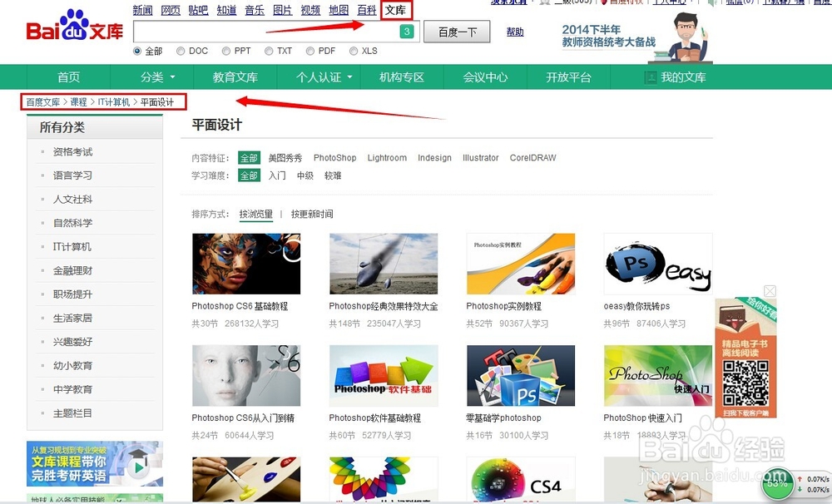Open 语言学习 category in sidebar
The width and height of the screenshot is (832, 504).
point(72,175)
